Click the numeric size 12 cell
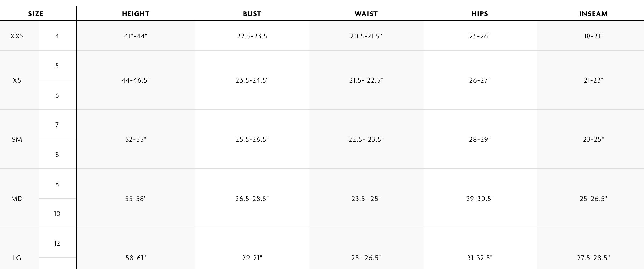 (57, 243)
